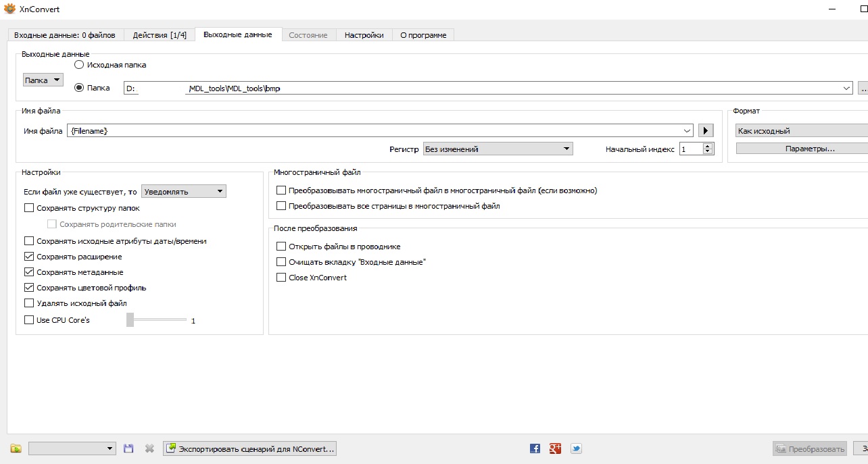
Task: Check Преобразовывать все страницы в многостраничный файл
Action: (x=282, y=206)
